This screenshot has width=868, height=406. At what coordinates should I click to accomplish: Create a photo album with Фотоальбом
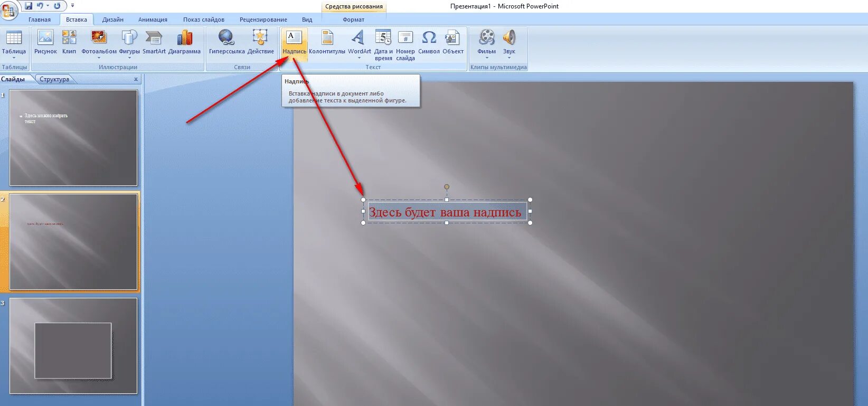pos(99,44)
